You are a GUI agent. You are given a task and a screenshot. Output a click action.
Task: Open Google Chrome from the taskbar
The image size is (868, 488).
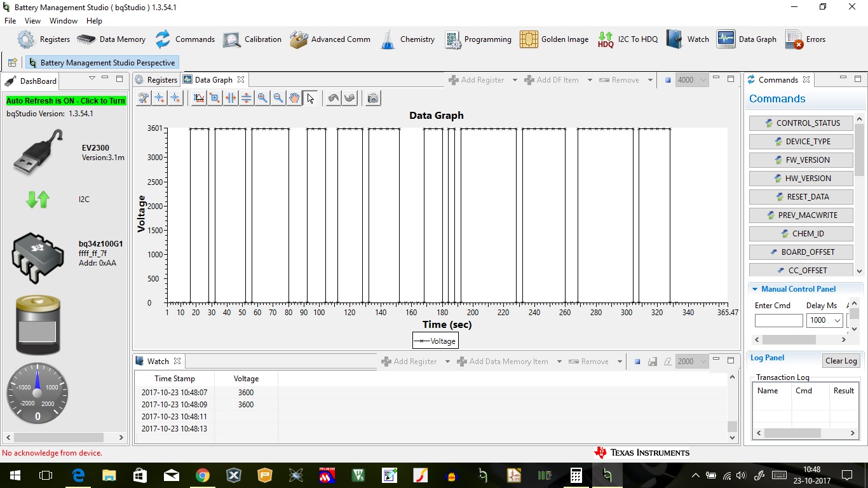point(202,475)
